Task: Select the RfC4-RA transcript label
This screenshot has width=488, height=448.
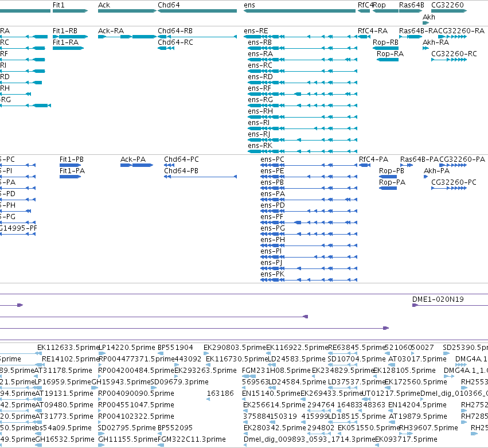Action: coord(373,31)
